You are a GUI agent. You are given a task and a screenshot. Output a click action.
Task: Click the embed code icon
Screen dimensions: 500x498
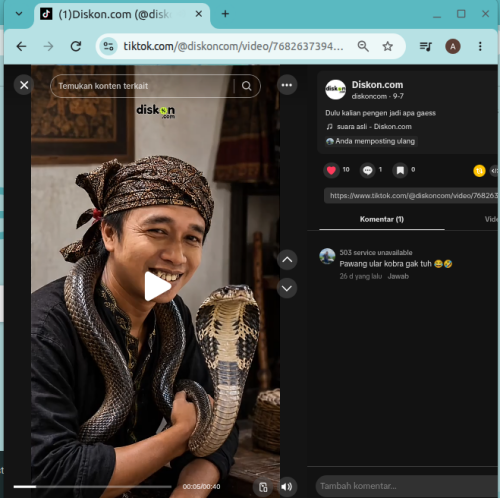tap(495, 171)
